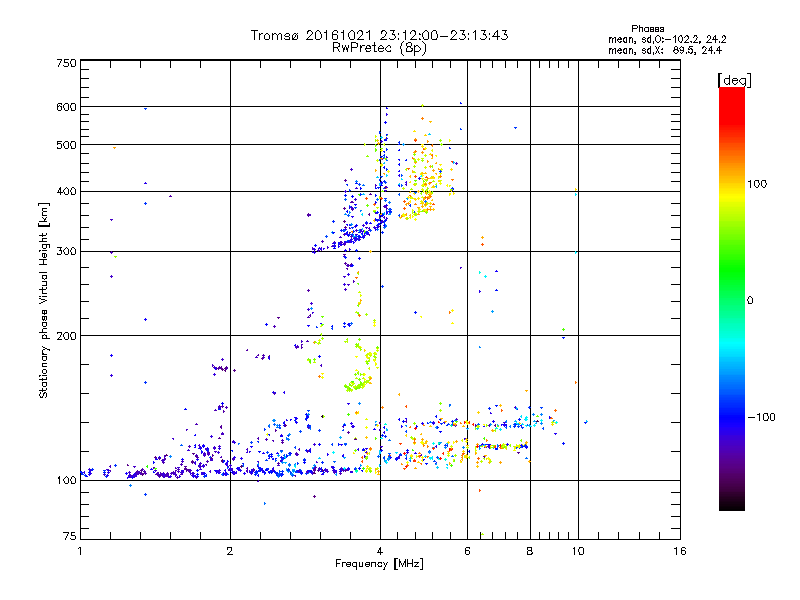Click y-axis tick label "200"
Screen dimensions: 800x600
(67, 336)
